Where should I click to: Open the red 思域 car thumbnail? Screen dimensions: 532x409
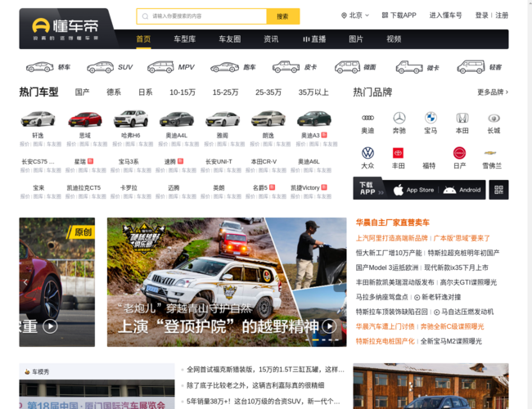pyautogui.click(x=85, y=119)
